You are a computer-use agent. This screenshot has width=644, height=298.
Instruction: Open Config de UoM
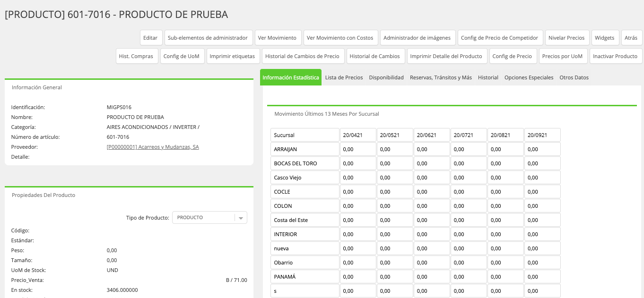tap(182, 56)
